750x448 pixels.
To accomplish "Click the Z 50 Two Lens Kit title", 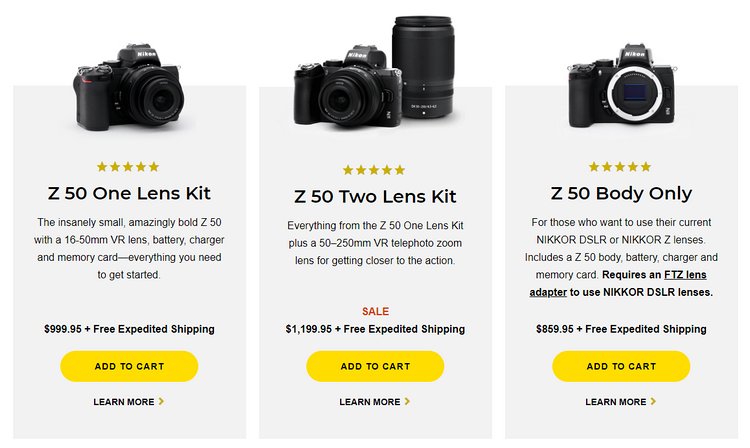I will [x=375, y=196].
